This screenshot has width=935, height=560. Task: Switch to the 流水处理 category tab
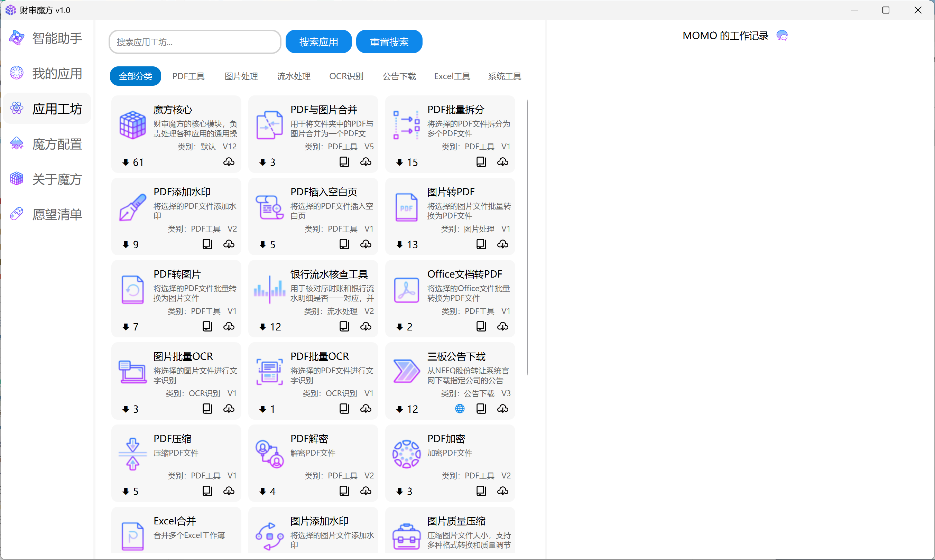point(294,76)
